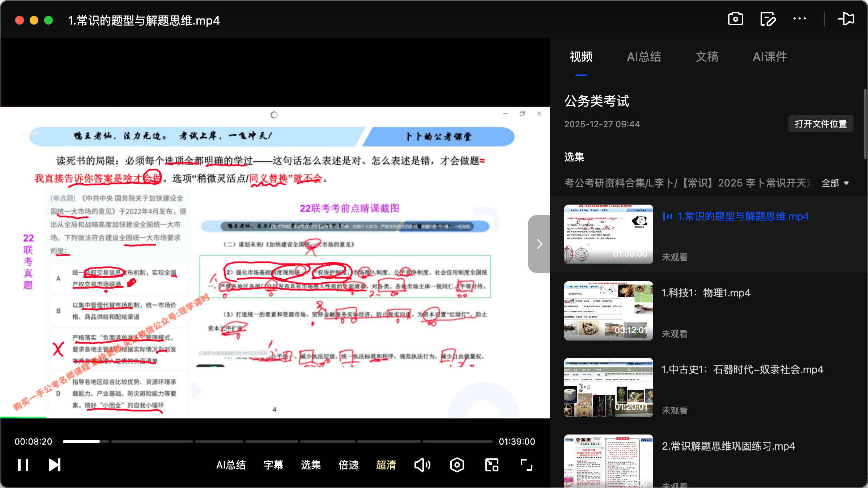Open the 倍速 playback speed options

pyautogui.click(x=348, y=465)
